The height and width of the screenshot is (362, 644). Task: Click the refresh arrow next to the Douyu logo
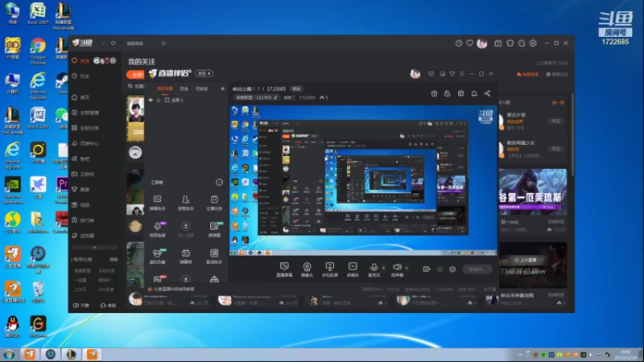tap(114, 43)
